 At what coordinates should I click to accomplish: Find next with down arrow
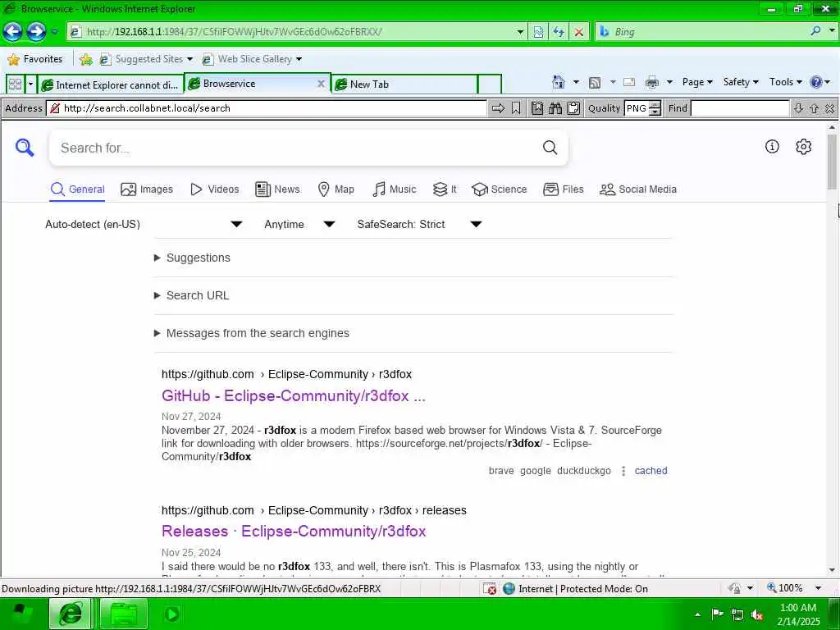798,108
